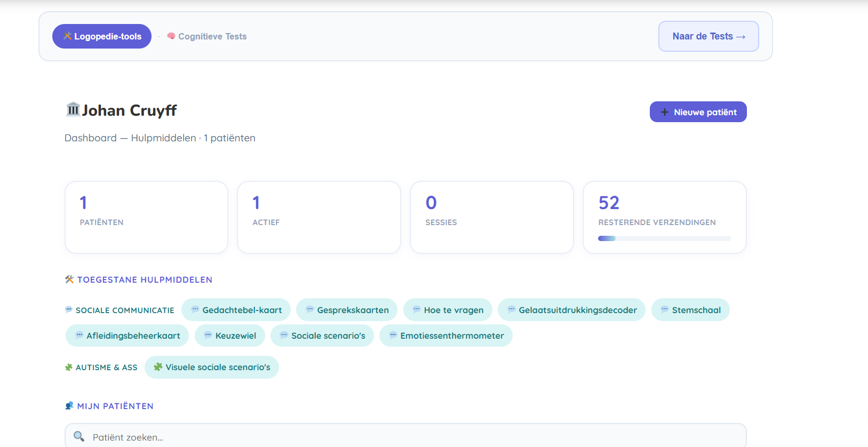Image resolution: width=868 pixels, height=447 pixels.
Task: Click the brain icon next to Cognitieve Tests
Action: click(171, 36)
